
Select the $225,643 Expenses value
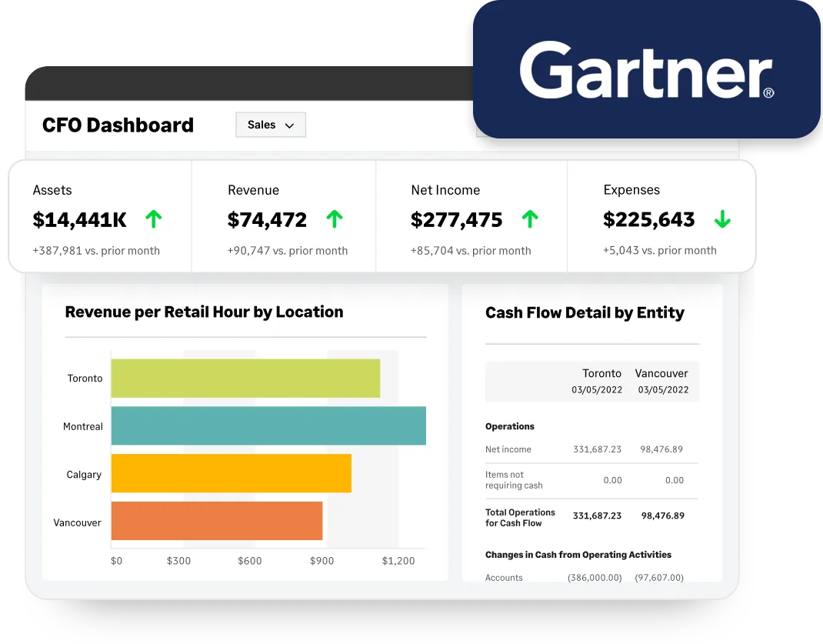coord(648,219)
